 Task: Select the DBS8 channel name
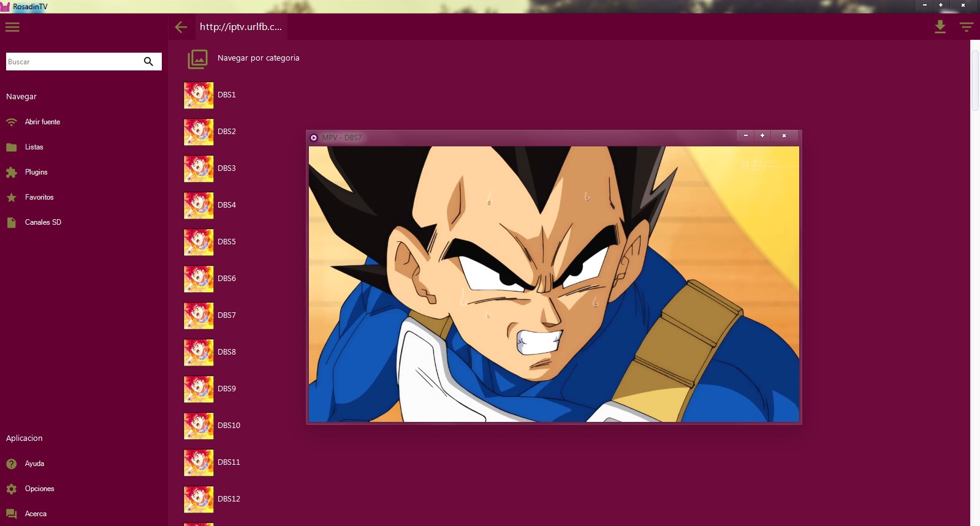click(227, 352)
